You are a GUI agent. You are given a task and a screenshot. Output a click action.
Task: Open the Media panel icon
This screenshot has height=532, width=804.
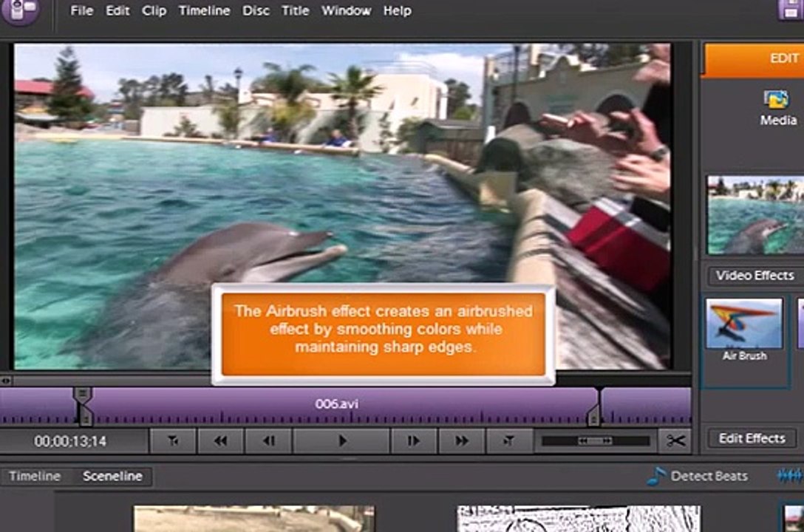pyautogui.click(x=777, y=107)
